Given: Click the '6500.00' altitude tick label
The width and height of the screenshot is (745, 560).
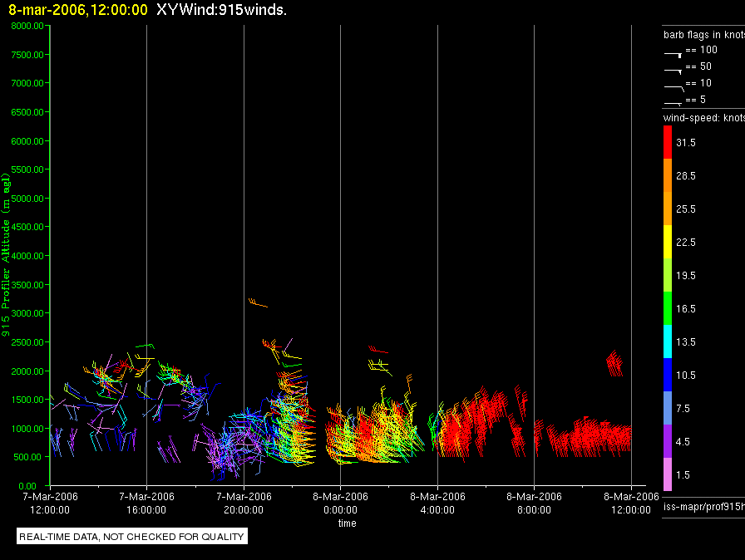Looking at the screenshot, I should pos(27,112).
